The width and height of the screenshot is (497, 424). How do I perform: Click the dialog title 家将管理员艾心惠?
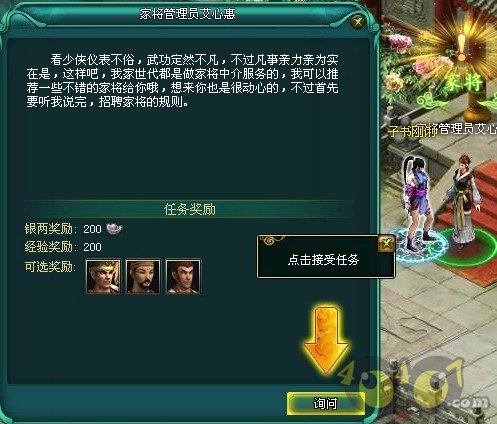pyautogui.click(x=187, y=14)
